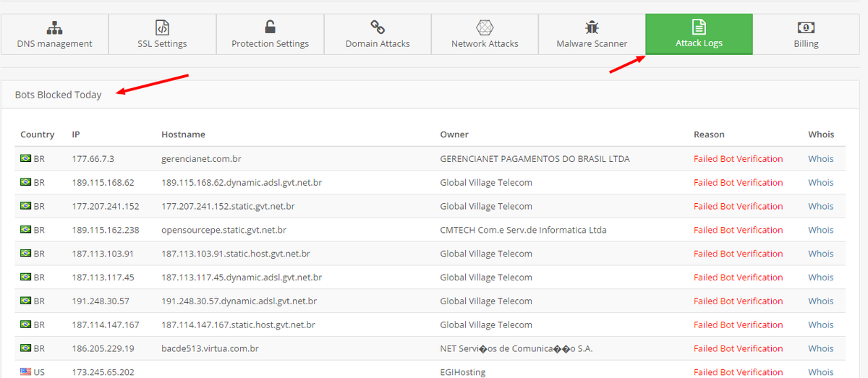Screen dimensions: 868x378
Task: Click the Hostname column header
Action: click(x=184, y=134)
